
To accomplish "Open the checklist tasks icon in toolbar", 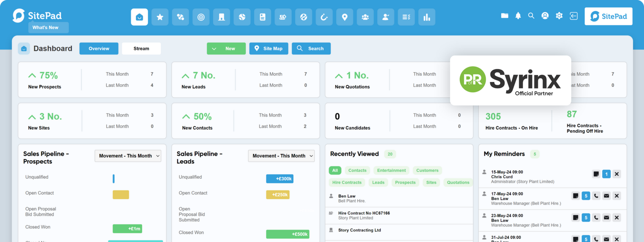I will tap(406, 17).
